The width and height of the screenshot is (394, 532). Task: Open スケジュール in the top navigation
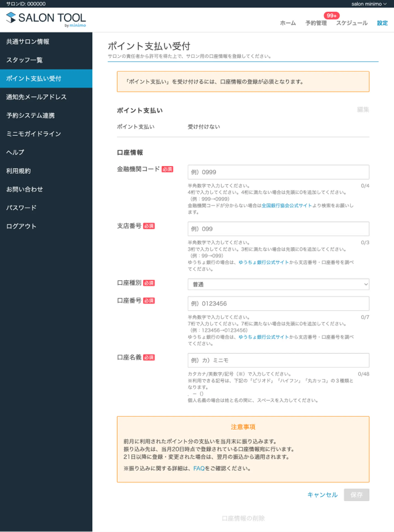[352, 23]
